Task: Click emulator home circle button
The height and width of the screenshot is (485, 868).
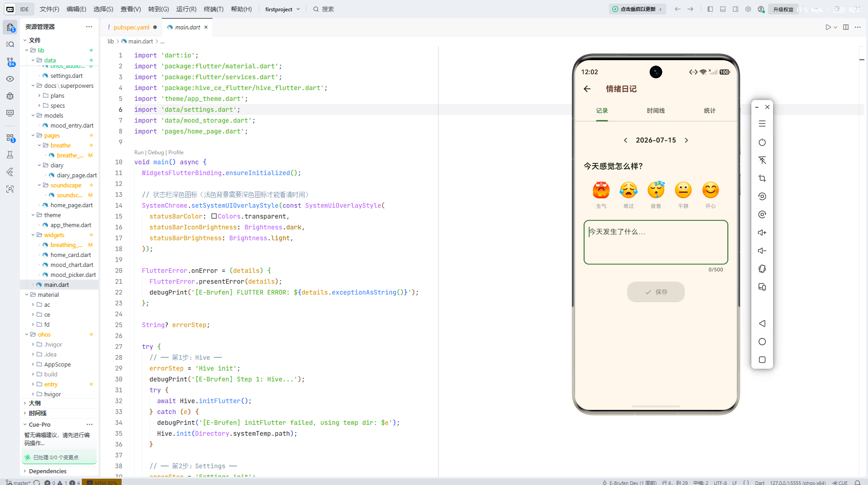Action: click(762, 342)
